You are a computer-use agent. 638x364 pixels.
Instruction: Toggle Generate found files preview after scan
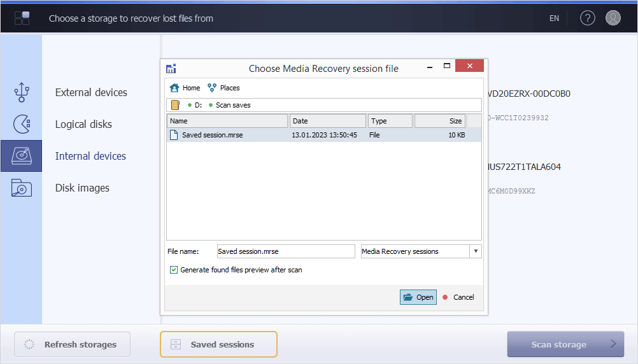[x=174, y=270]
